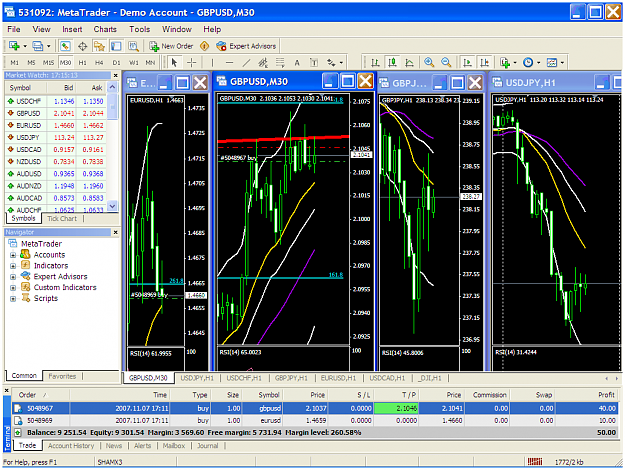The height and width of the screenshot is (470, 625).
Task: Switch chart to bar chart mode
Action: pyautogui.click(x=375, y=63)
